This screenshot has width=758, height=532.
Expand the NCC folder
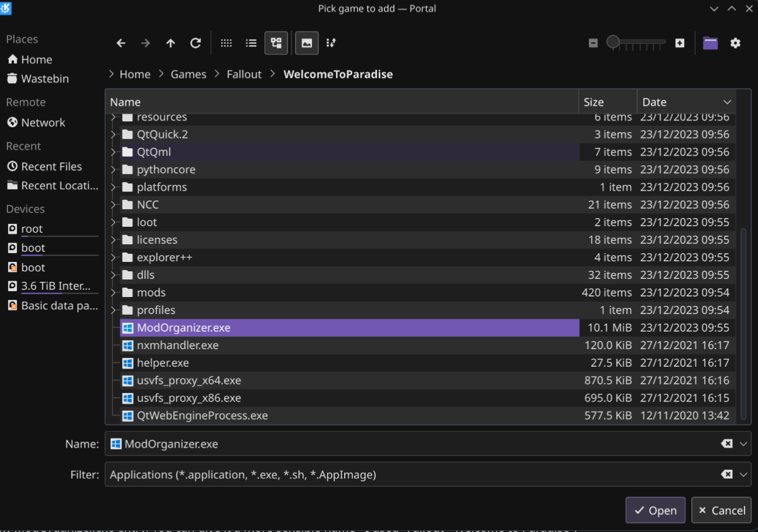pyautogui.click(x=113, y=204)
